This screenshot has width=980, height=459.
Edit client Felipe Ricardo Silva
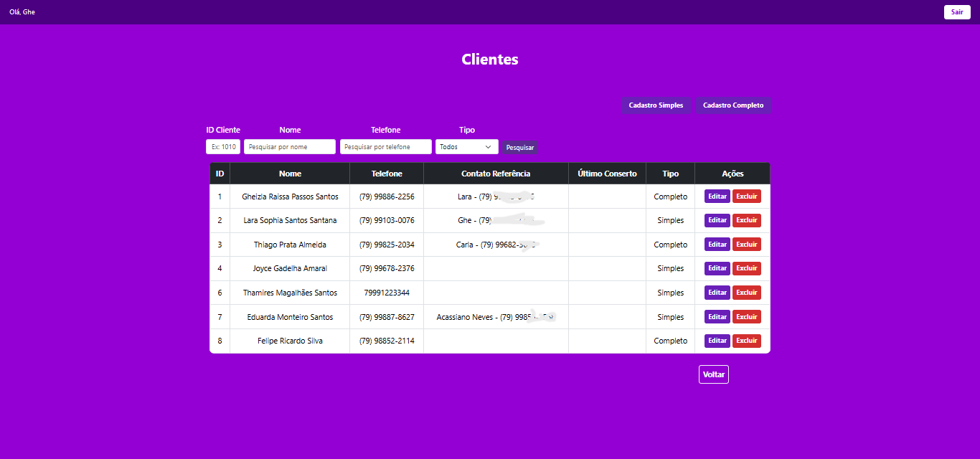coord(717,341)
